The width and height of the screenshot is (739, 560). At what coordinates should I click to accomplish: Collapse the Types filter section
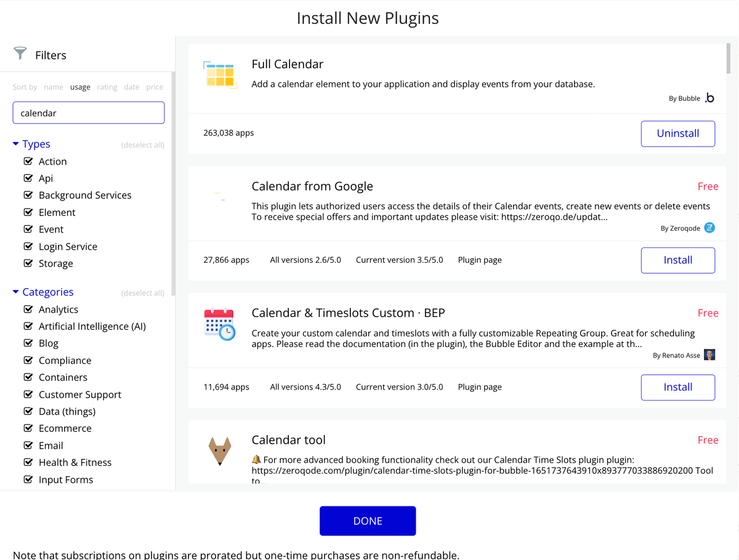click(x=16, y=144)
